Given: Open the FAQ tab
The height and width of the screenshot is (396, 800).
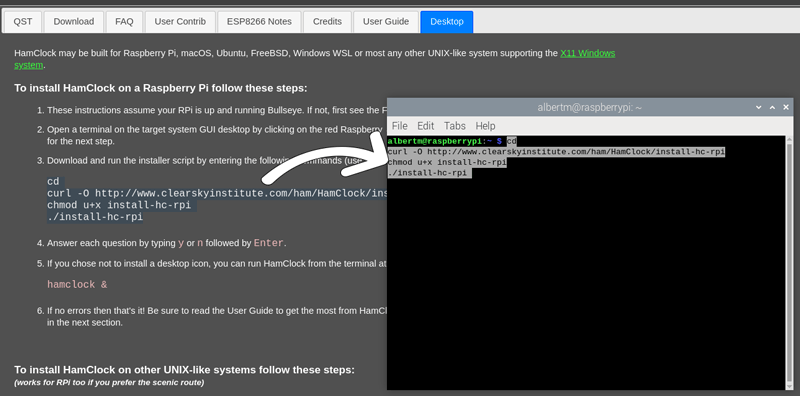Looking at the screenshot, I should click(124, 21).
